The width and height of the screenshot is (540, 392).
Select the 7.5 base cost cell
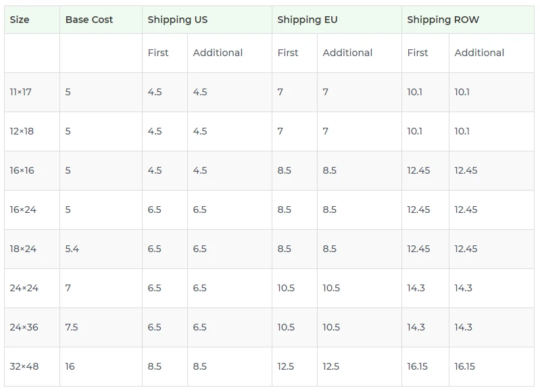[x=72, y=327]
